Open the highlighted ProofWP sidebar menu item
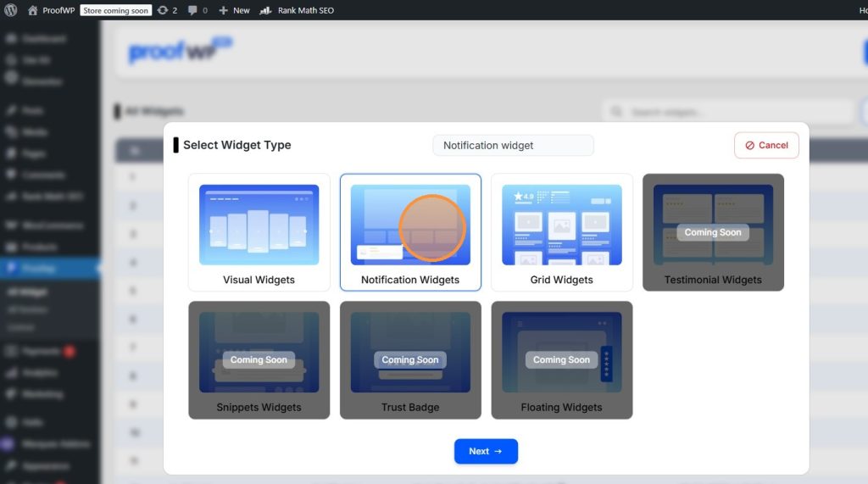The image size is (868, 484). coord(50,268)
